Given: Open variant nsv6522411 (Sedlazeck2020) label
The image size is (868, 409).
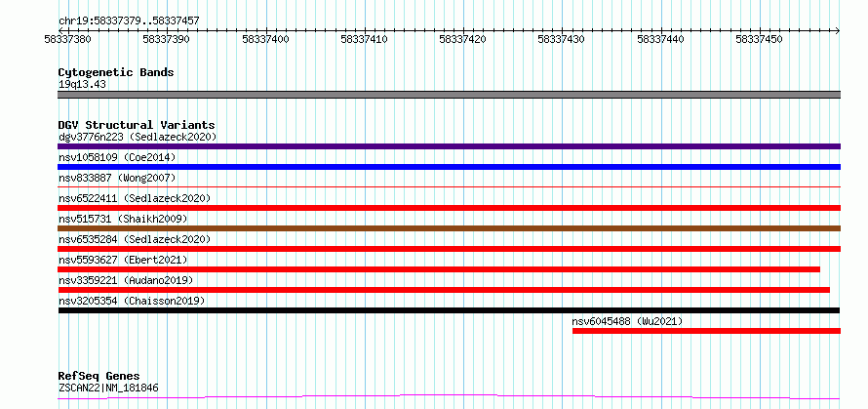Looking at the screenshot, I should (135, 198).
